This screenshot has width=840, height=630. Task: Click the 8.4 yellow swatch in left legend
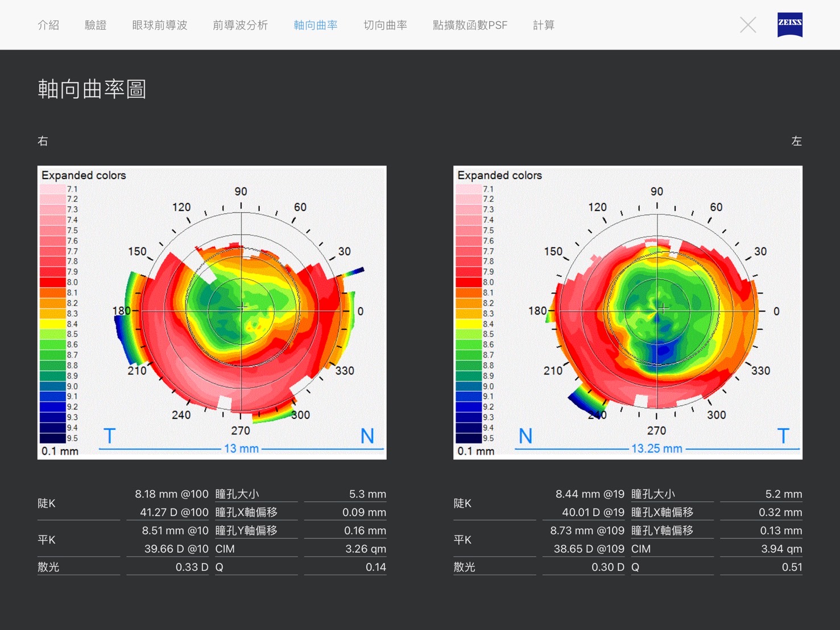click(469, 324)
